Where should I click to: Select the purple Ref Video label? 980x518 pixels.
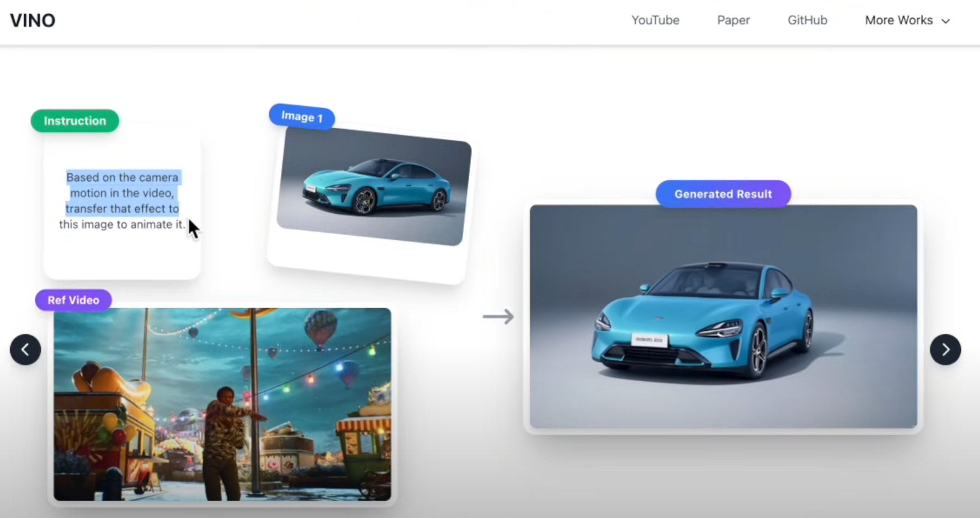(73, 300)
